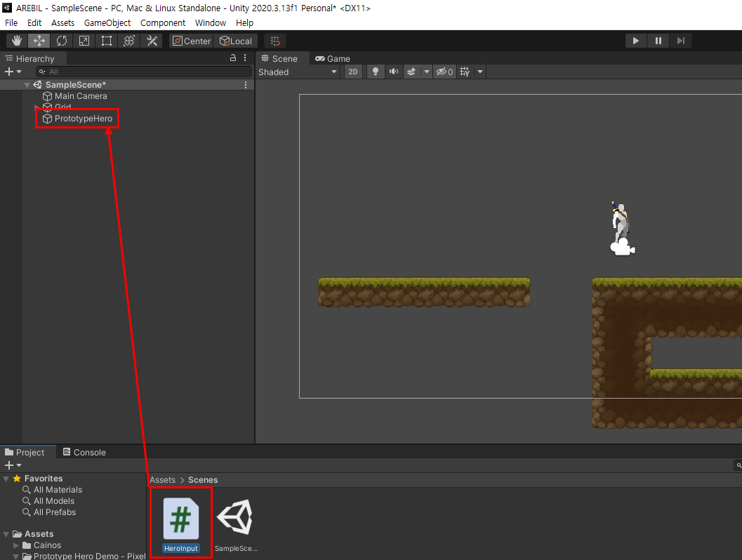Select the Rect tool
Viewport: 742px width, 560px height.
coord(107,41)
